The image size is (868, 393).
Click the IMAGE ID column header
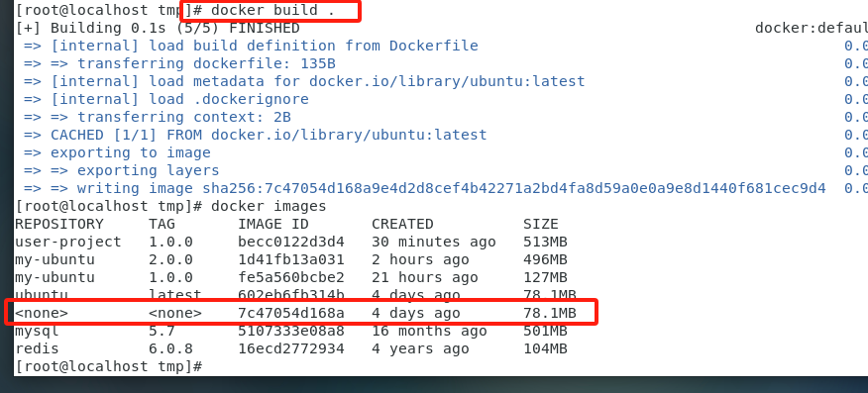[273, 224]
